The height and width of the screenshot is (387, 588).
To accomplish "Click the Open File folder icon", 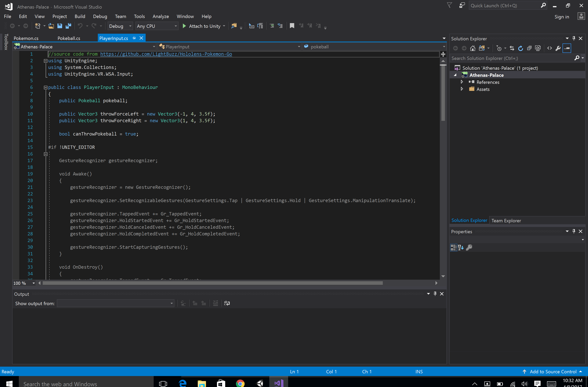I will click(51, 26).
